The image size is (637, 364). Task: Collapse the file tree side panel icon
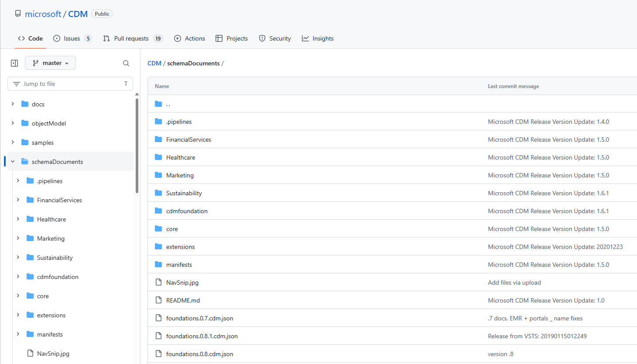[x=14, y=63]
